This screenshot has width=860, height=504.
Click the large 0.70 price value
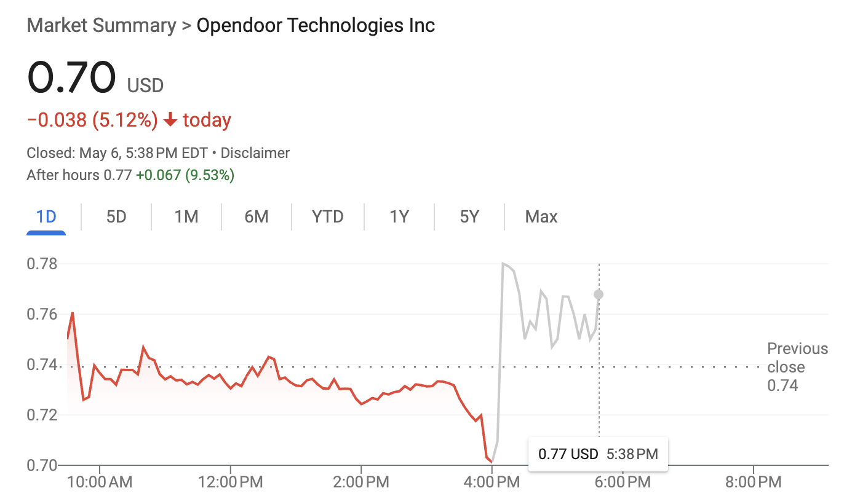(x=71, y=77)
